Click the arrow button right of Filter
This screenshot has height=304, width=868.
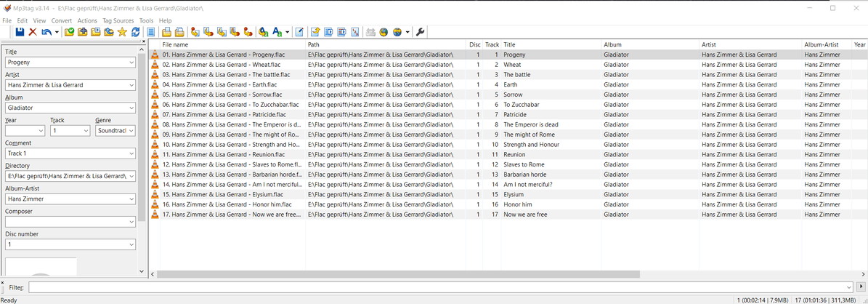pyautogui.click(x=861, y=287)
